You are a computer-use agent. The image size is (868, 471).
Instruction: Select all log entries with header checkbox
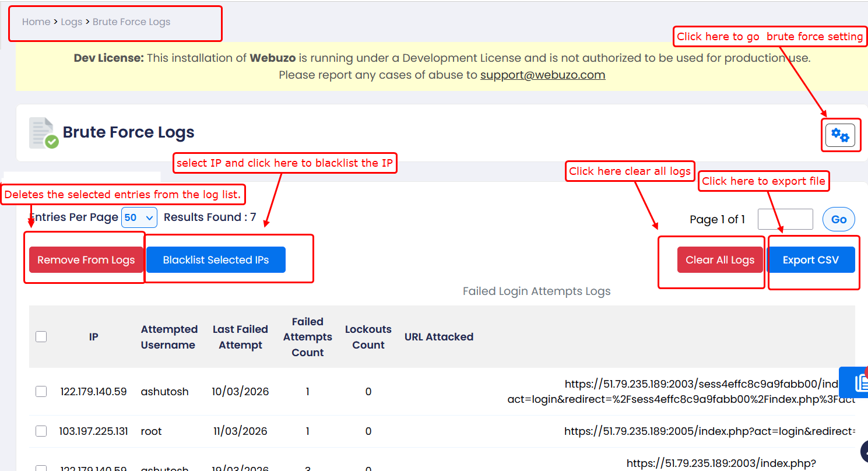coord(41,336)
